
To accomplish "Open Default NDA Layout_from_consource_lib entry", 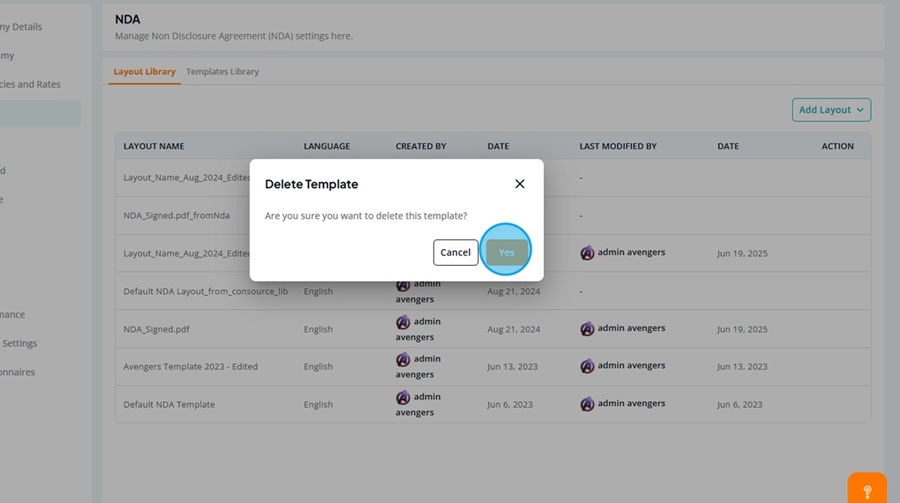I will 205,291.
